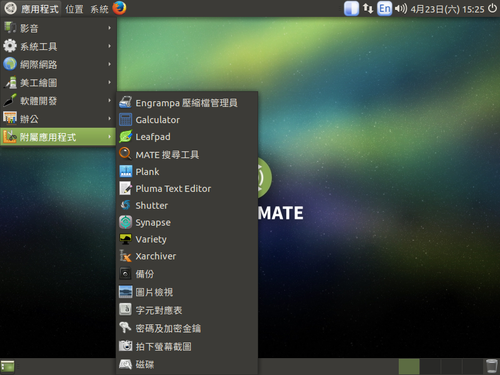Click the network connection indicator
This screenshot has height=375, width=500.
(368, 8)
